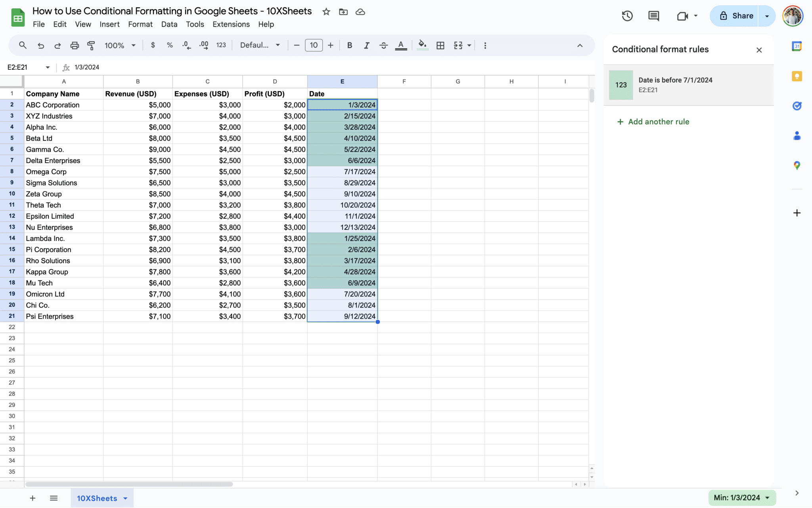Edit the font size field
The width and height of the screenshot is (812, 508).
tap(314, 45)
